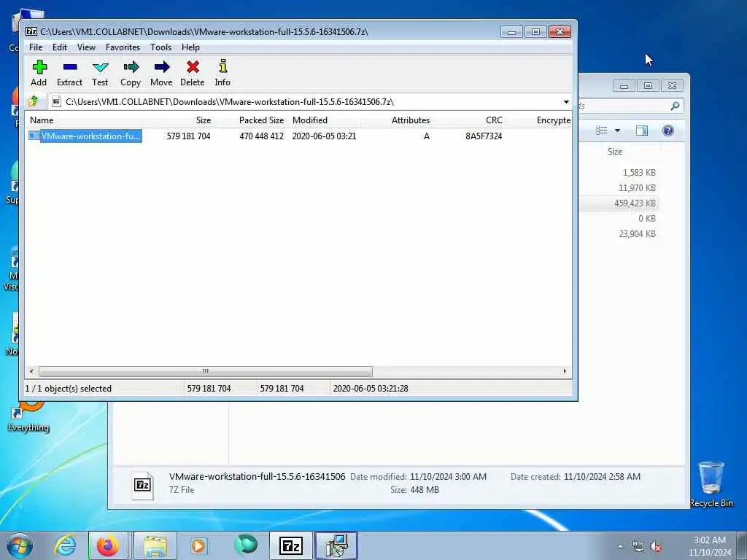
Task: Click the green globe app on taskbar
Action: click(x=245, y=545)
